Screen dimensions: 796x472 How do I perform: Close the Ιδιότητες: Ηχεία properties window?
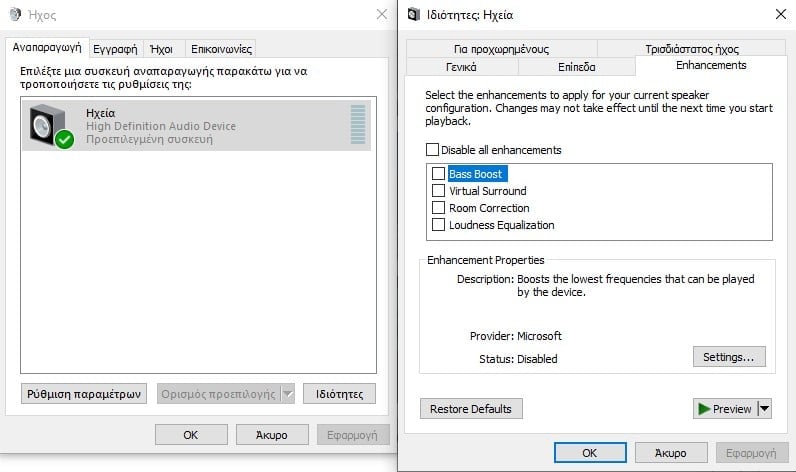click(780, 14)
